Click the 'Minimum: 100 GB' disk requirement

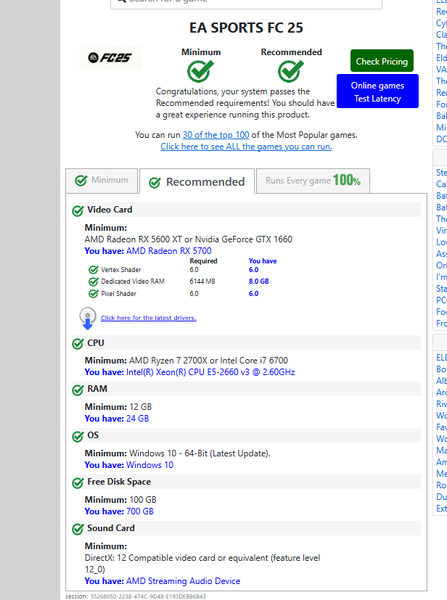click(x=121, y=500)
